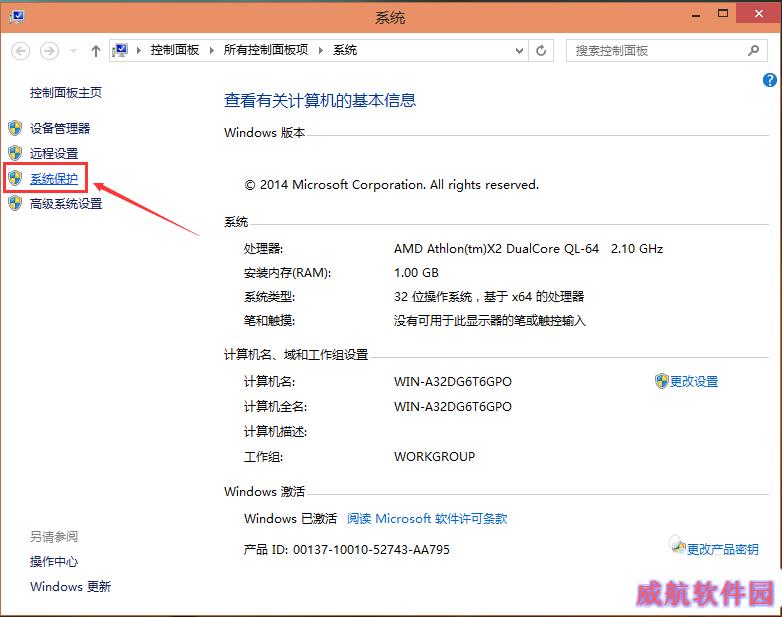Image resolution: width=782 pixels, height=617 pixels.
Task: Click the Back navigation arrow
Action: pos(20,51)
